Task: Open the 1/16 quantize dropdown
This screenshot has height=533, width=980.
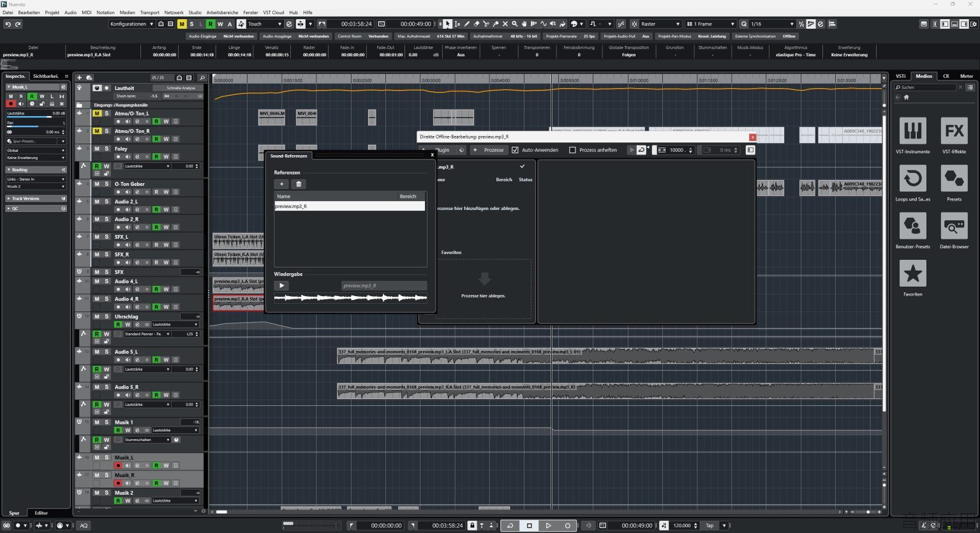Action: pyautogui.click(x=772, y=24)
